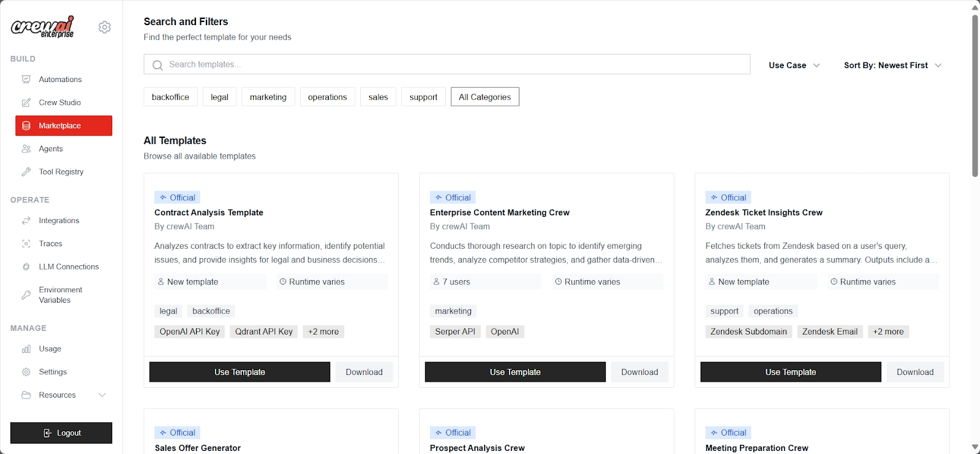
Task: Click the Environment Variables icon
Action: click(26, 295)
